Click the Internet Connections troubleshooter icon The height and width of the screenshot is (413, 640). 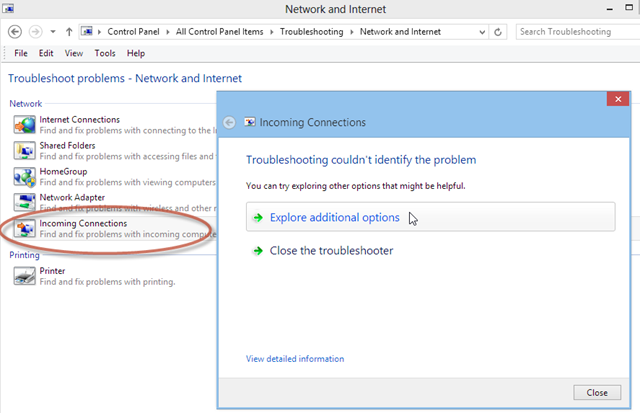24,125
